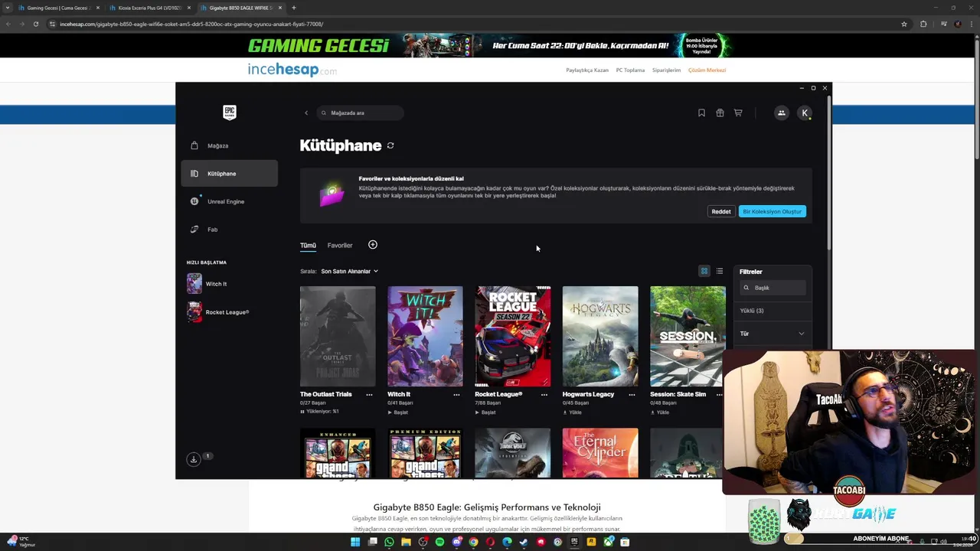Start Rocket League with Başlat
Viewport: 980px width, 551px height.
(485, 412)
